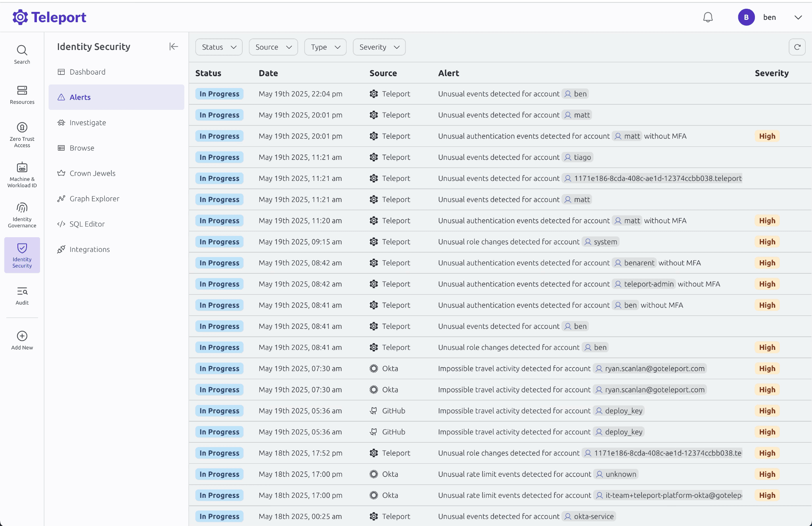Expand the ben user menu chevron
The width and height of the screenshot is (812, 526).
[x=798, y=17]
